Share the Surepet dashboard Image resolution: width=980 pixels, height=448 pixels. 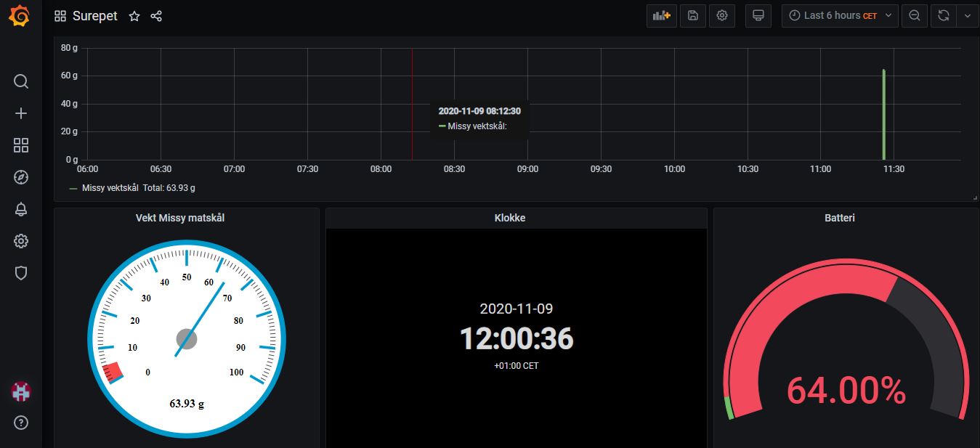click(156, 16)
